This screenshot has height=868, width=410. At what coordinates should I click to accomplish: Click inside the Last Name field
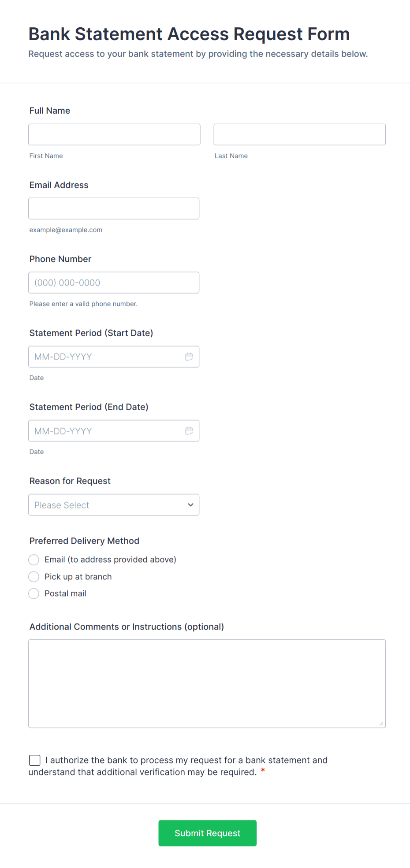tap(299, 134)
